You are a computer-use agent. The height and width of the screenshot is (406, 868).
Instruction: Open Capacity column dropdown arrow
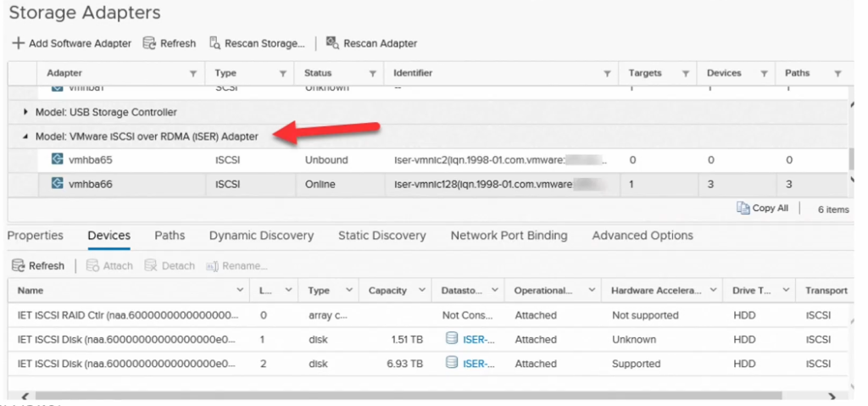[x=422, y=290]
